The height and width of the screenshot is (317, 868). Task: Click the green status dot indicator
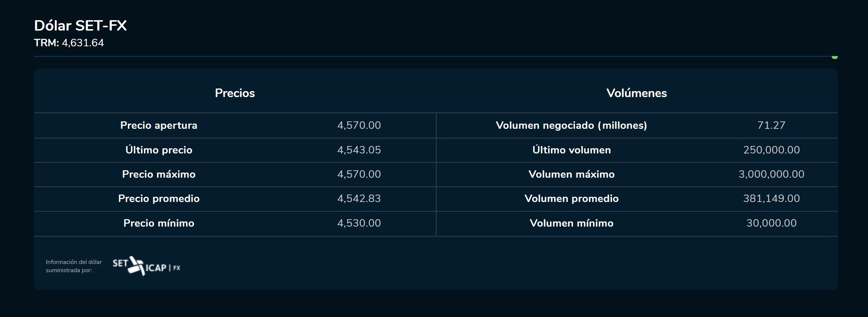[834, 57]
